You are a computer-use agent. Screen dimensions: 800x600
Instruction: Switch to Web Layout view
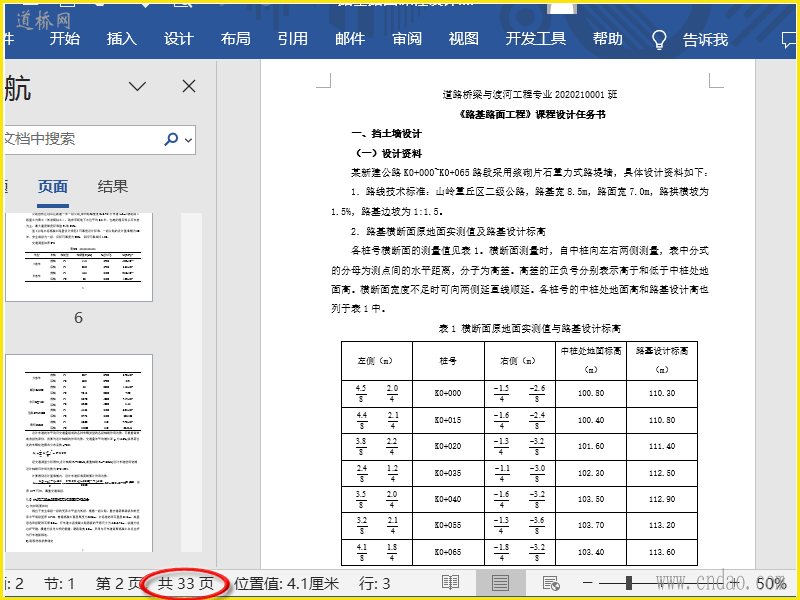pos(551,583)
